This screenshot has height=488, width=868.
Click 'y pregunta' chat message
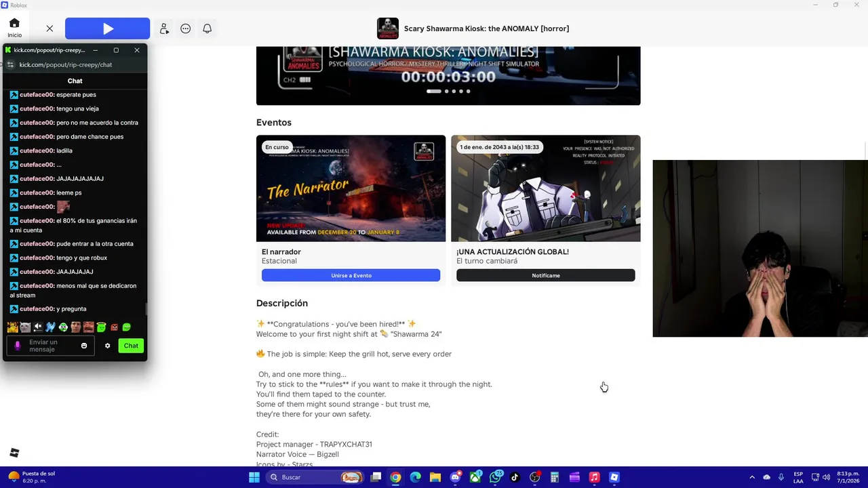[71, 309]
